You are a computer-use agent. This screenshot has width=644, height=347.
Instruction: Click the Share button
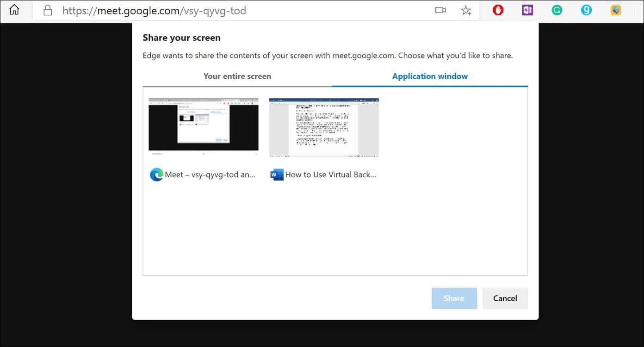click(x=454, y=298)
